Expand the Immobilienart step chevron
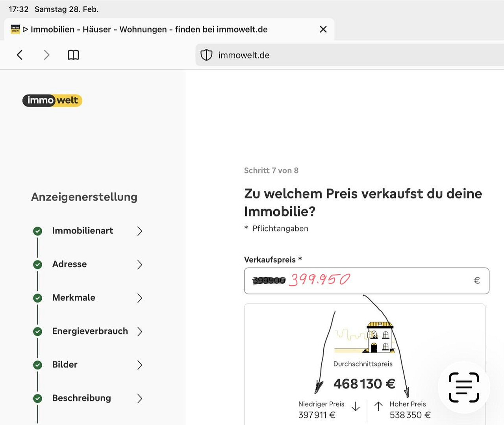The width and height of the screenshot is (504, 425). point(139,231)
